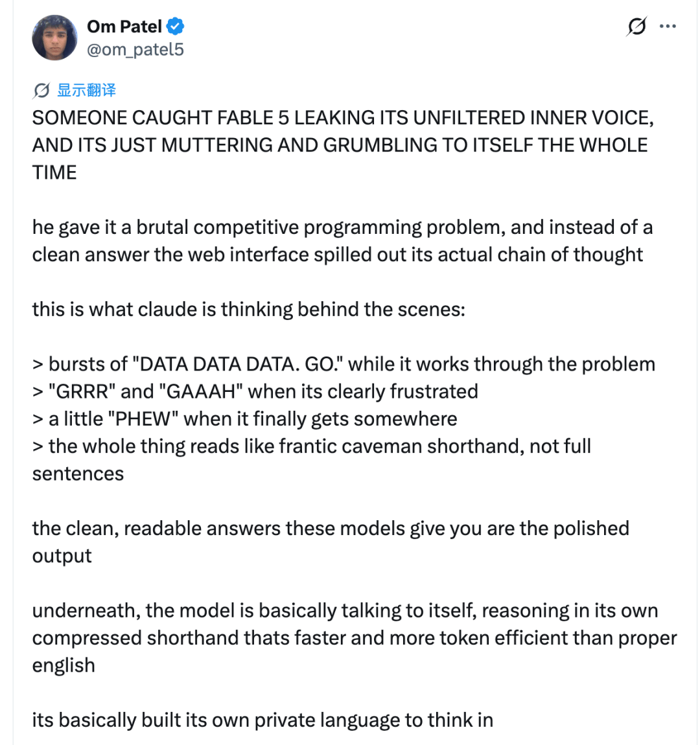The image size is (700, 745).
Task: Open the @om_patel5 handle link
Action: [135, 49]
